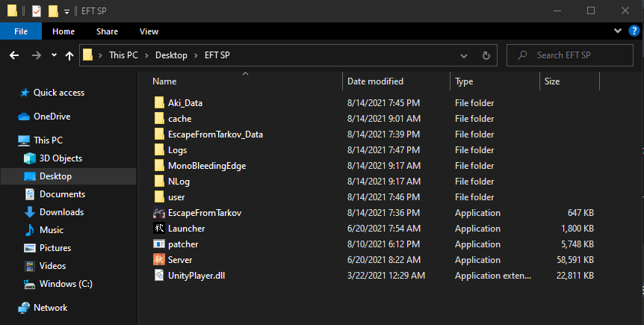Expand chevron after Desktop in address bar
Screen dimensions: 644x325
coord(196,55)
